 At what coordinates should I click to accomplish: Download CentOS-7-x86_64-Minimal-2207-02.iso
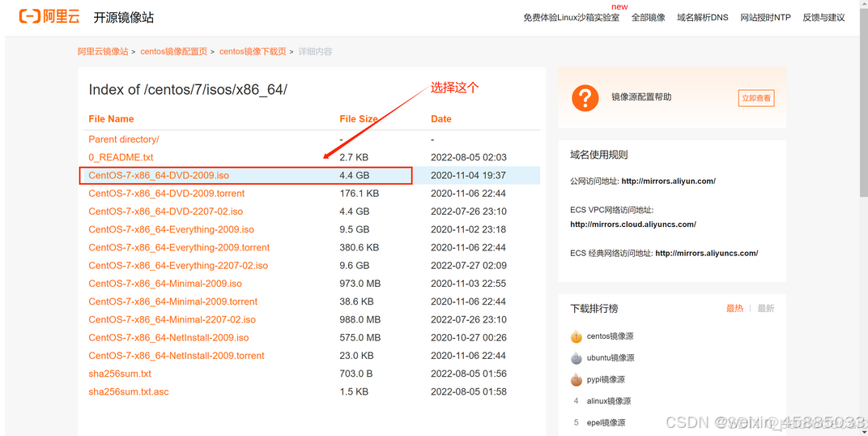[x=172, y=319]
